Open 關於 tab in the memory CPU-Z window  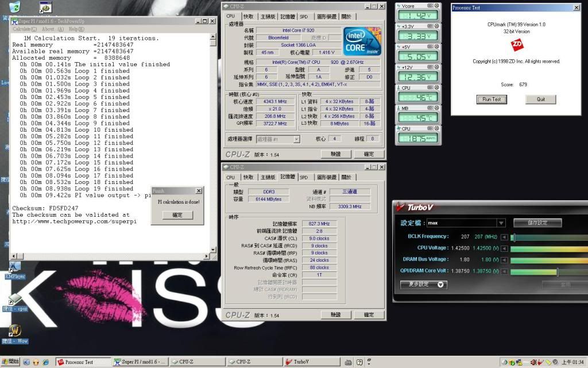tap(346, 177)
